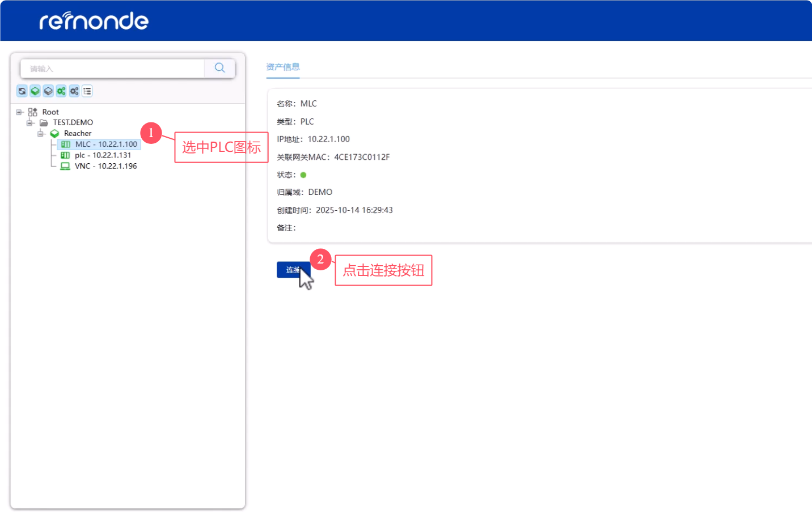Collapse the TEST.DEMO folder node

(30, 123)
